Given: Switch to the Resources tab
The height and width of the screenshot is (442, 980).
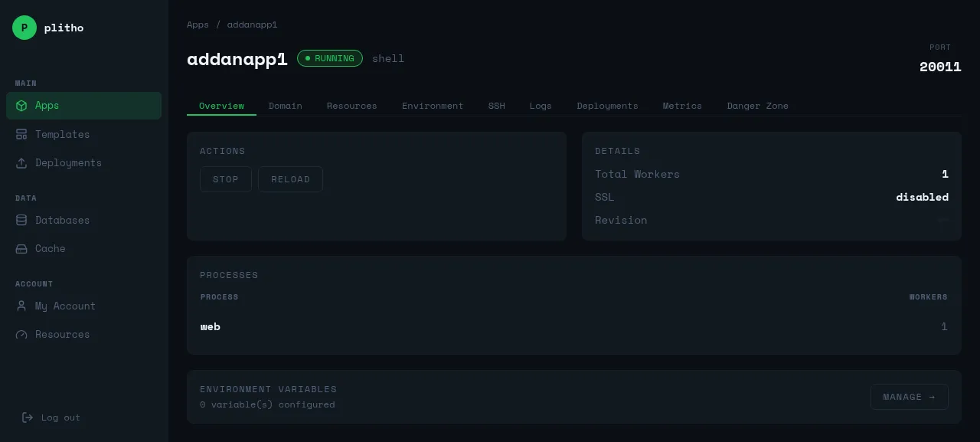Looking at the screenshot, I should point(352,106).
